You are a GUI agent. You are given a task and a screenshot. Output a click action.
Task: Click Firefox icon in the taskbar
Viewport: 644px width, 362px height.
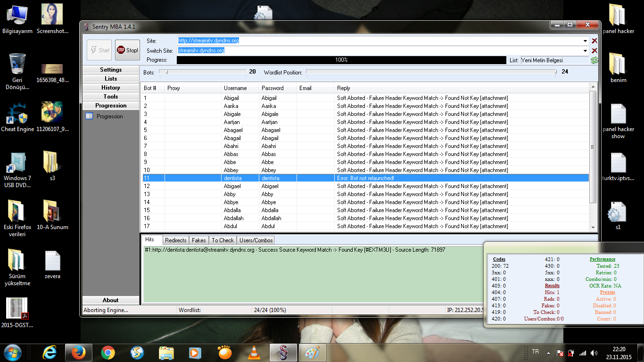[x=78, y=353]
